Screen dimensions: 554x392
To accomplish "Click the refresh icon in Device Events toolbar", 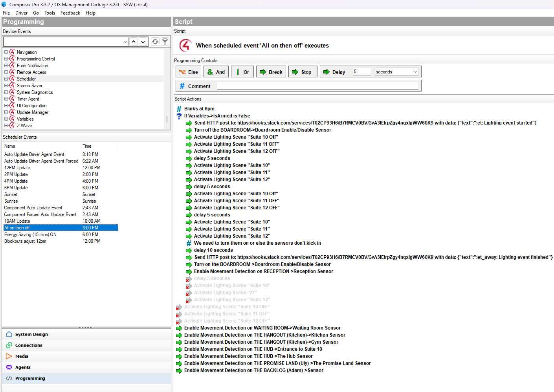I will [155, 42].
